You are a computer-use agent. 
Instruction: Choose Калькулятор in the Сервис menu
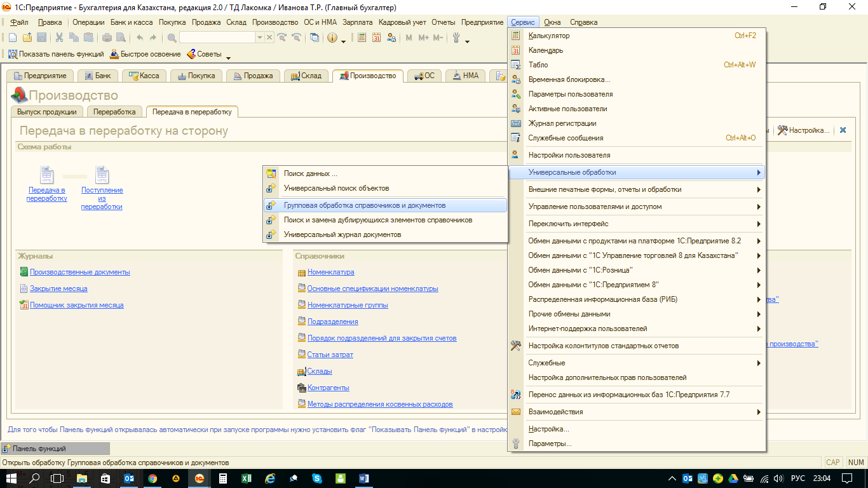pos(636,36)
